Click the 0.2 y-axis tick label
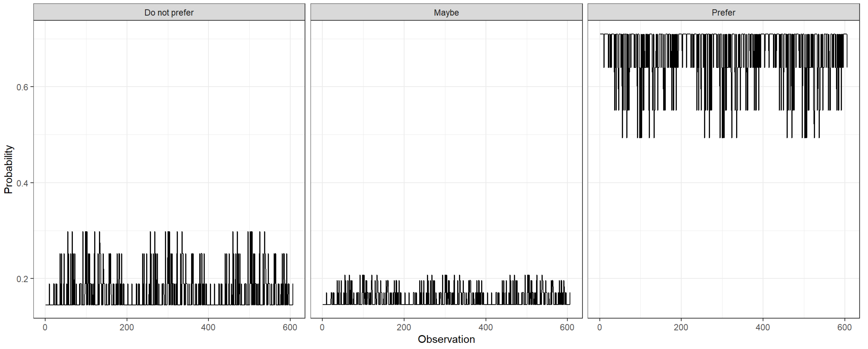 click(x=22, y=279)
